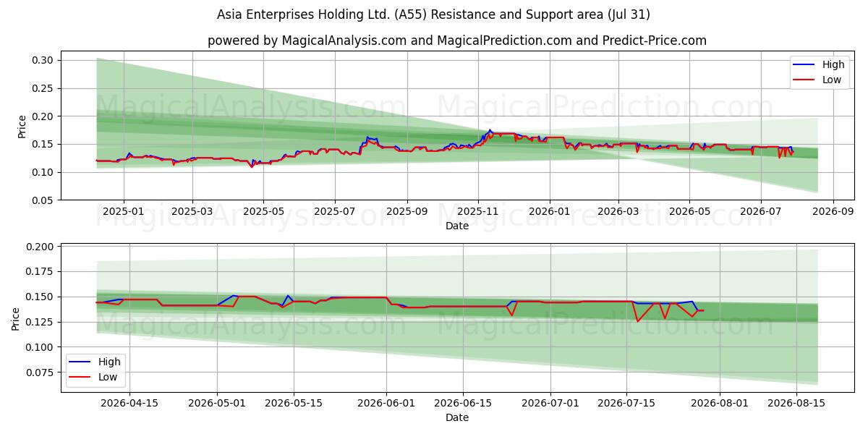Click the 2026-09 tick label on top chart

833,212
